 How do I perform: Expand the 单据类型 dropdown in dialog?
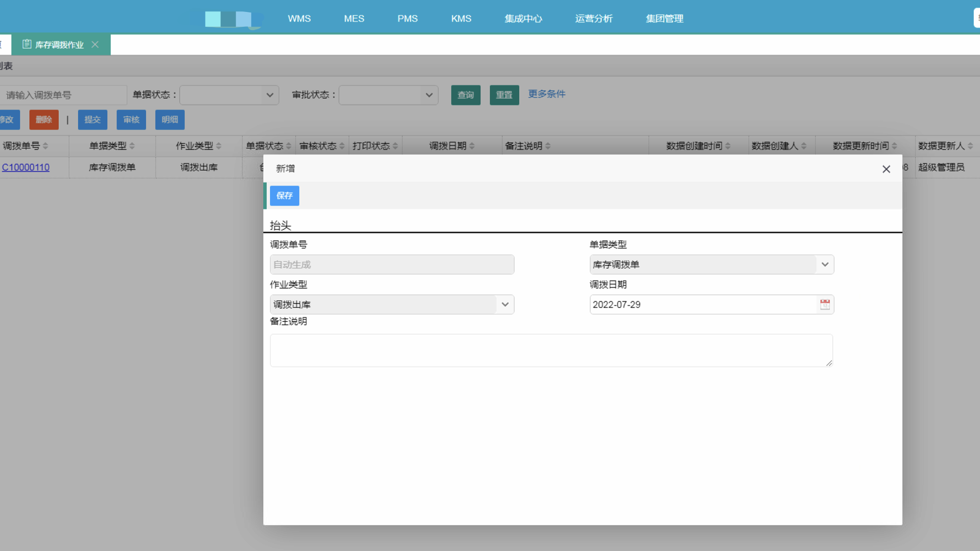click(x=824, y=264)
